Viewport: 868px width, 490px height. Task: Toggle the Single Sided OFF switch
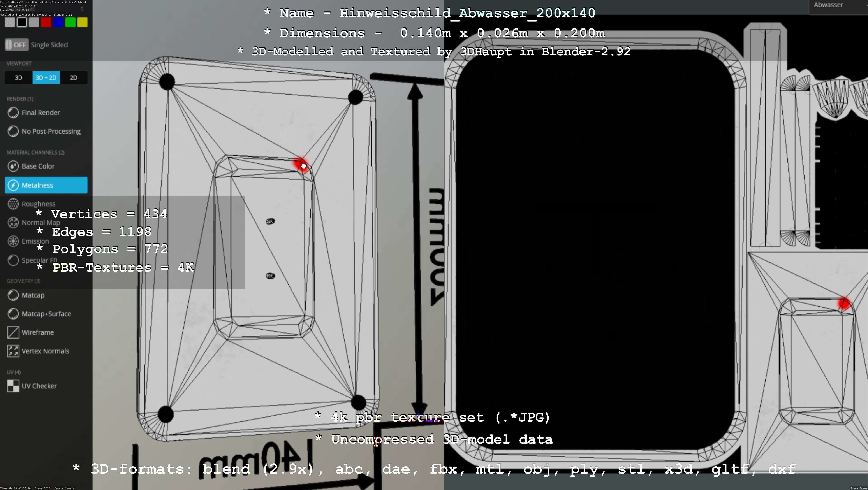(16, 45)
